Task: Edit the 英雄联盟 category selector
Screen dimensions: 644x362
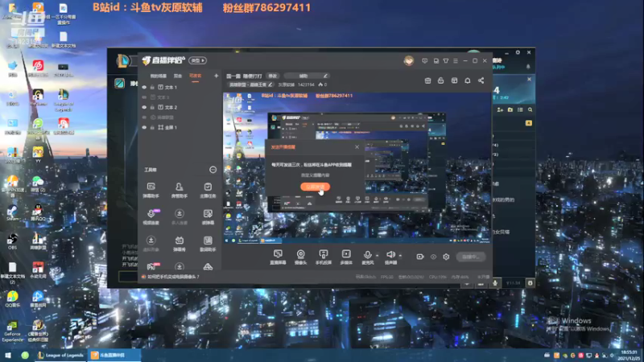Action: pyautogui.click(x=250, y=84)
